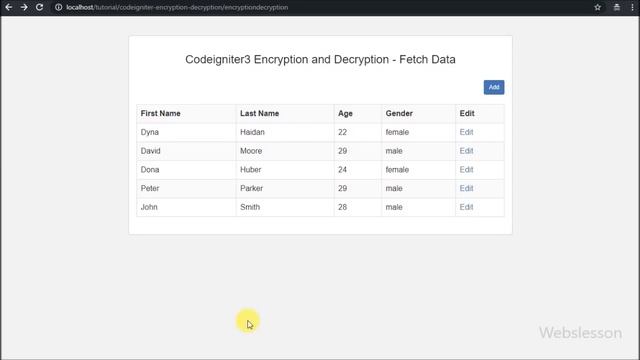Open the browser extension icon beside star
The height and width of the screenshot is (360, 640).
(x=617, y=7)
